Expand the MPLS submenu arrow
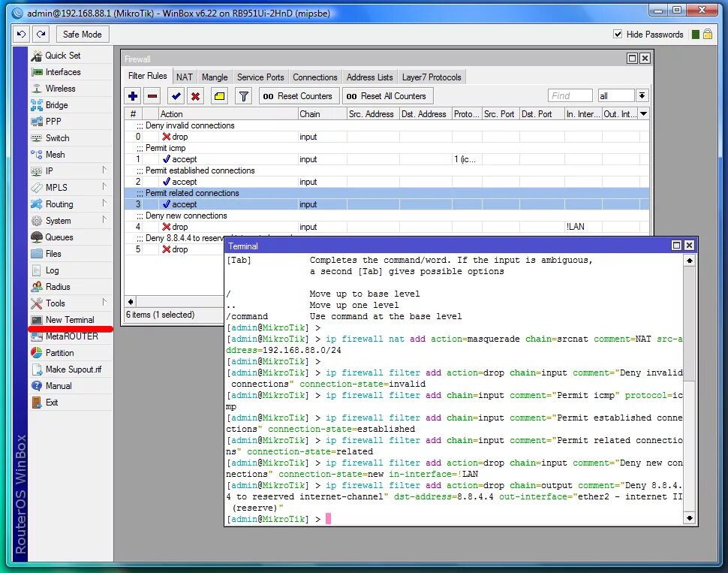The image size is (728, 573). pos(104,187)
